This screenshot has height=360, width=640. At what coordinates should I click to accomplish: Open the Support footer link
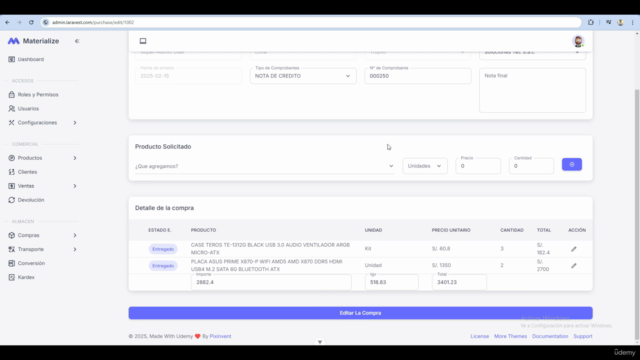click(583, 336)
